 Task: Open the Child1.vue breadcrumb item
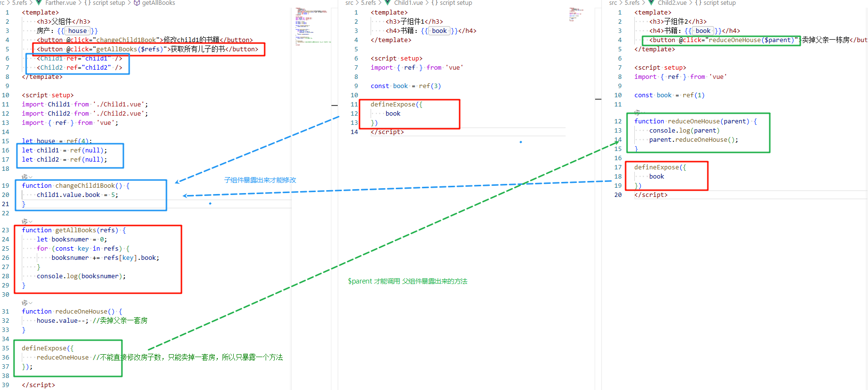[408, 2]
